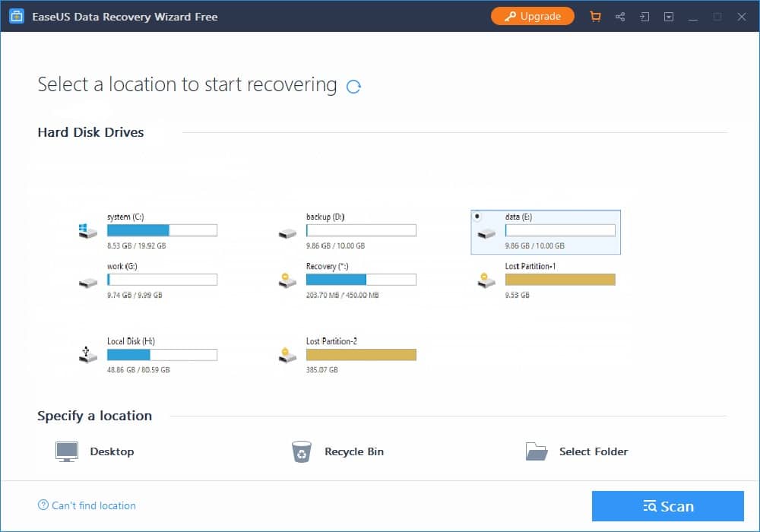Open the title bar dropdown menu icon

pos(668,17)
